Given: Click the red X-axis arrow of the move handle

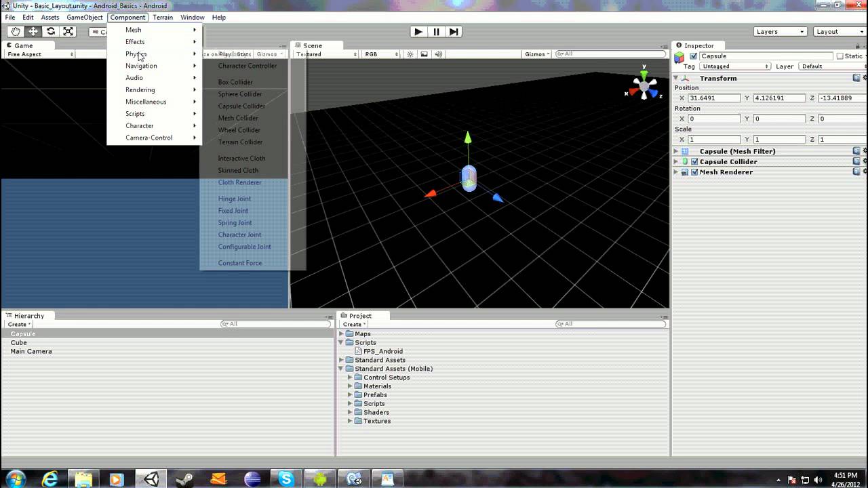Looking at the screenshot, I should (431, 194).
